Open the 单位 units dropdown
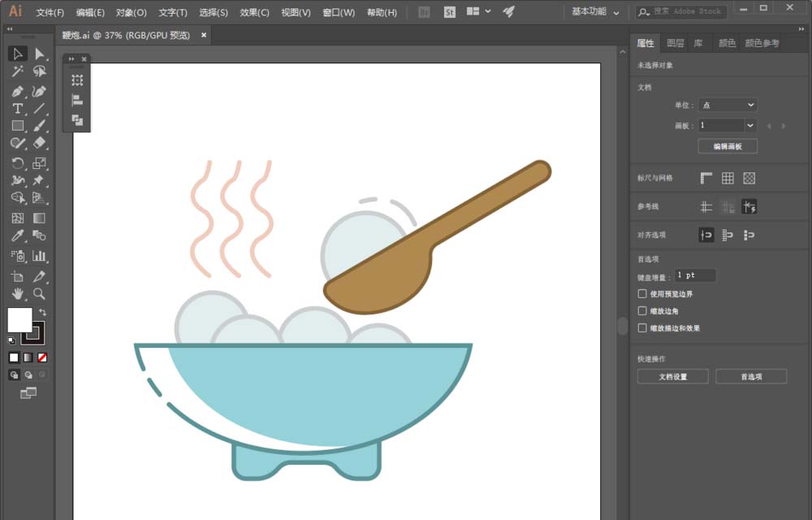Image resolution: width=812 pixels, height=520 pixels. tap(728, 105)
